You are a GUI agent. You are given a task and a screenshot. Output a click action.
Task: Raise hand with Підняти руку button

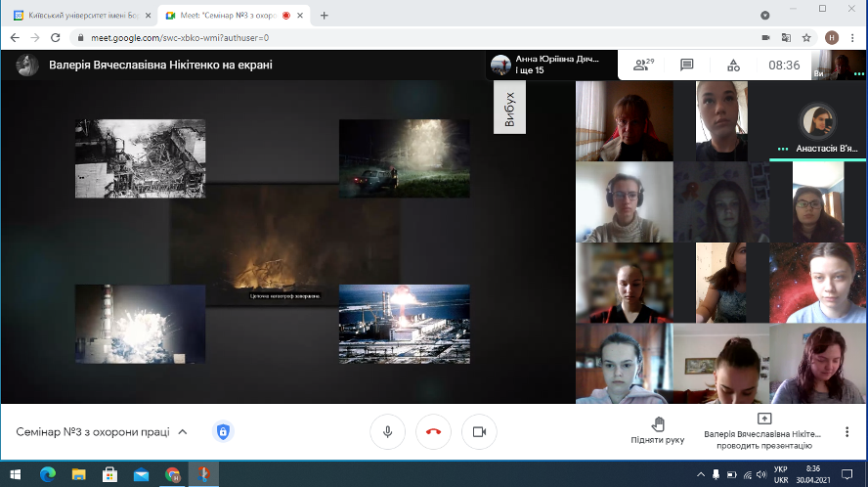tap(657, 430)
